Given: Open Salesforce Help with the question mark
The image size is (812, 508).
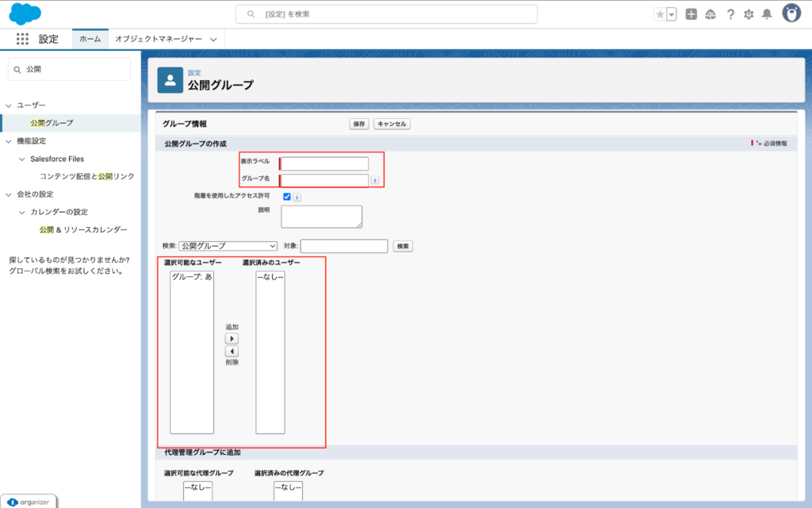Looking at the screenshot, I should tap(730, 13).
